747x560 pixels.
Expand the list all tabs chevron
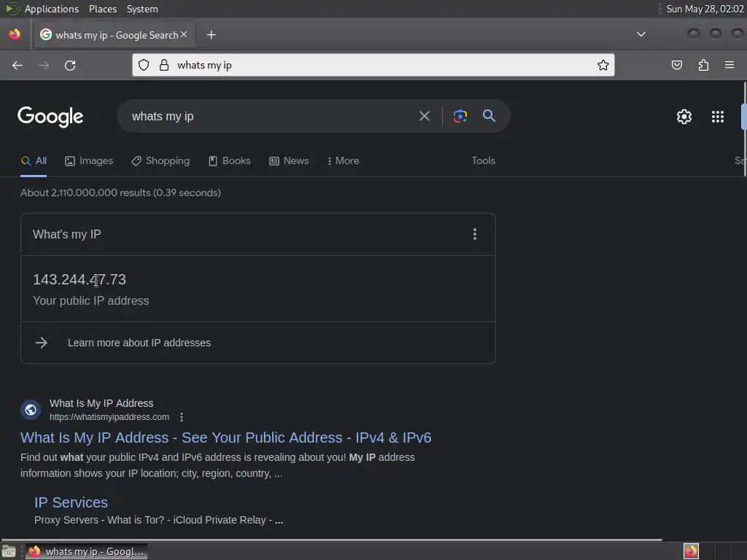point(641,34)
